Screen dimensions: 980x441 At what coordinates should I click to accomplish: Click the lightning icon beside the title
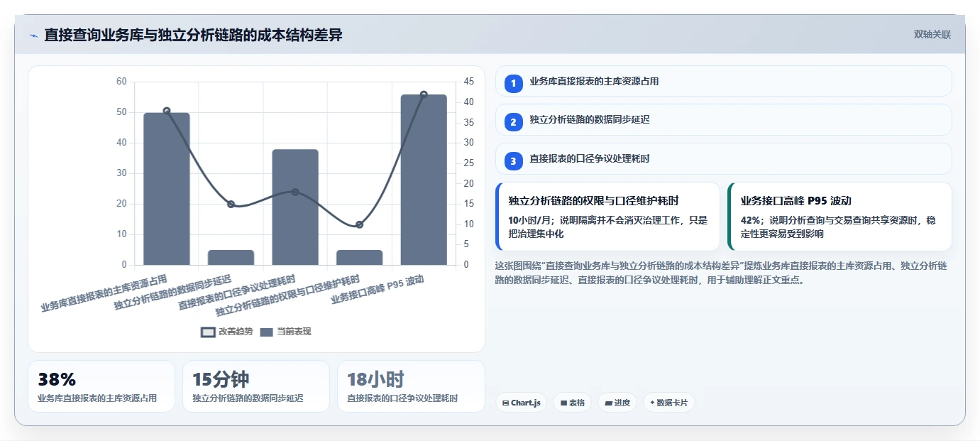tap(33, 36)
